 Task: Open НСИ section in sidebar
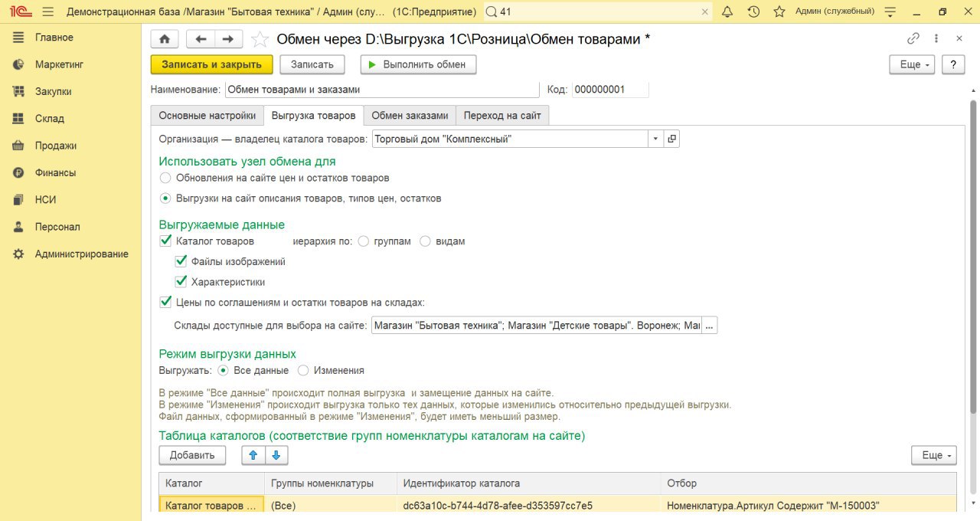tap(70, 200)
